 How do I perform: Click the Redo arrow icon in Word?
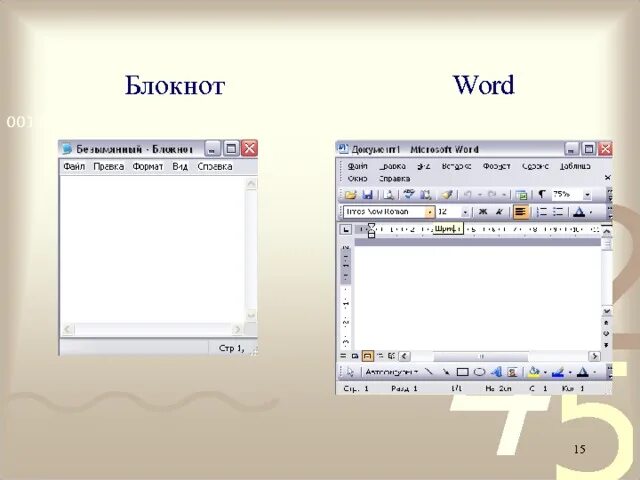coord(492,195)
